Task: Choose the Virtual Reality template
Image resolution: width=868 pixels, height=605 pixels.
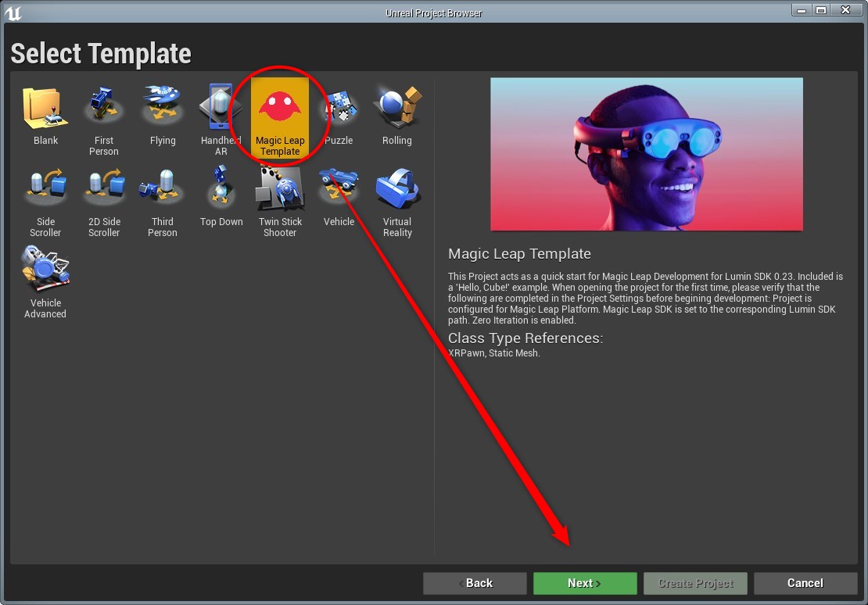Action: coord(397,199)
